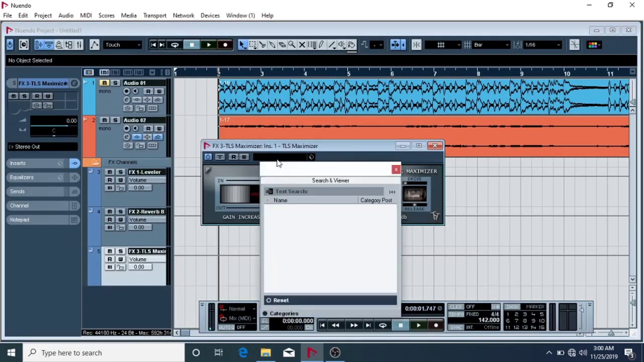This screenshot has height=362, width=644.
Task: Open Nuendo from the Windows taskbar
Action: tap(312, 352)
